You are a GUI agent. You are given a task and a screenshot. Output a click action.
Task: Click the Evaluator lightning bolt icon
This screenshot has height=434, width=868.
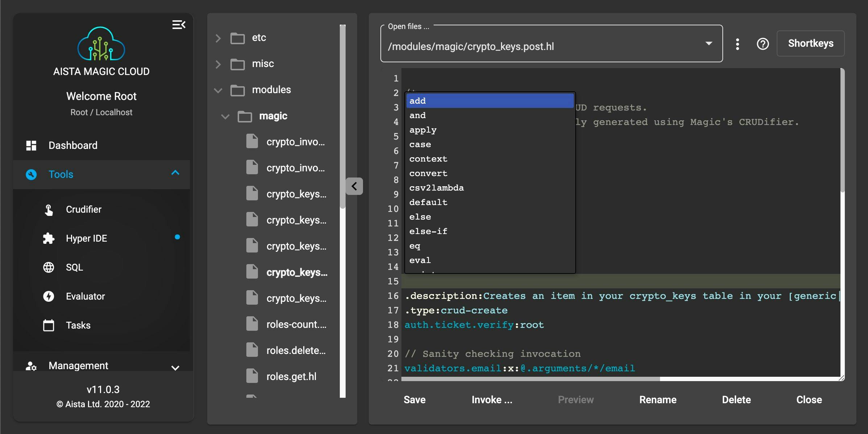49,296
